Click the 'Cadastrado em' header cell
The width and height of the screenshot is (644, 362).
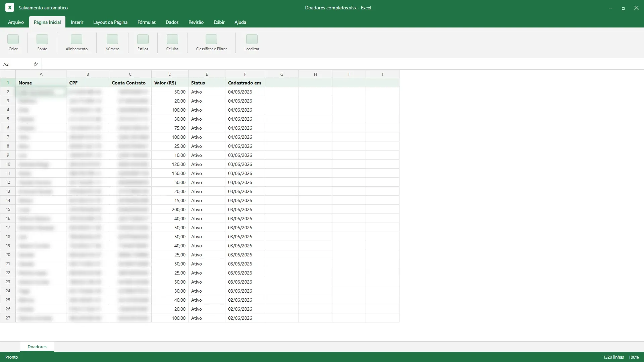[245, 83]
